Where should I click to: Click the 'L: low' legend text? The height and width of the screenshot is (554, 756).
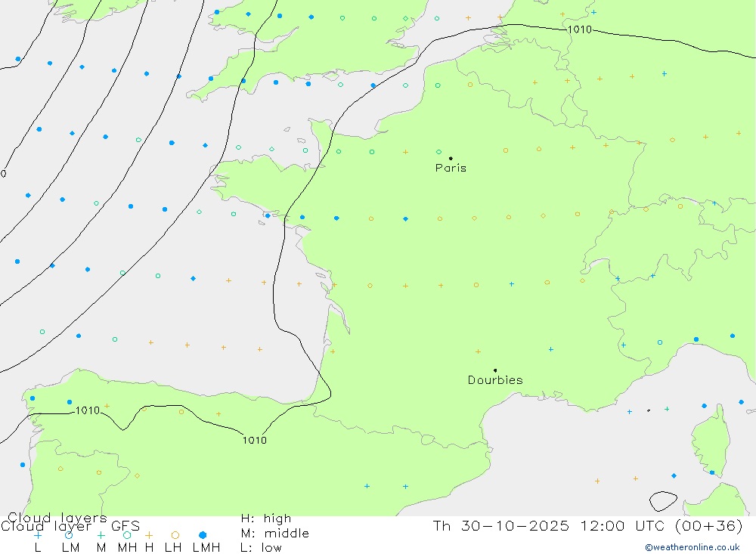coord(261,548)
